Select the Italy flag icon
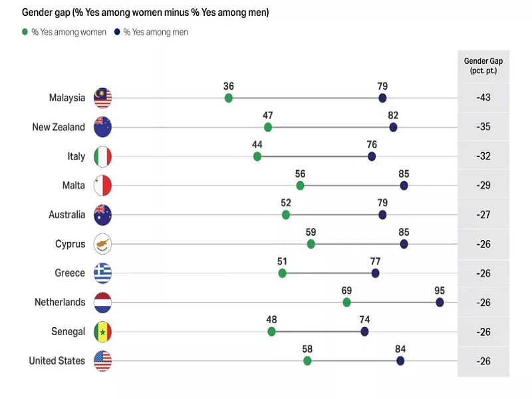Screen dimensions: 532x399 click(x=102, y=156)
